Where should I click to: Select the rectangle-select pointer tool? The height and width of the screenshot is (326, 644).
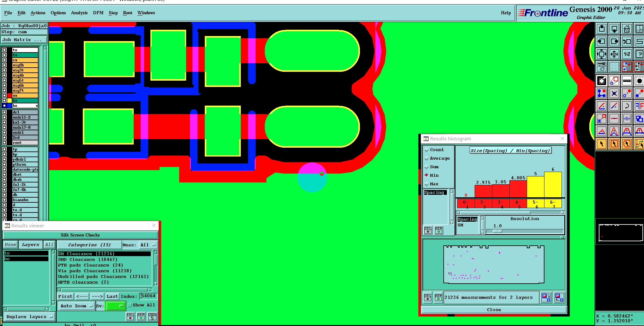point(614,144)
